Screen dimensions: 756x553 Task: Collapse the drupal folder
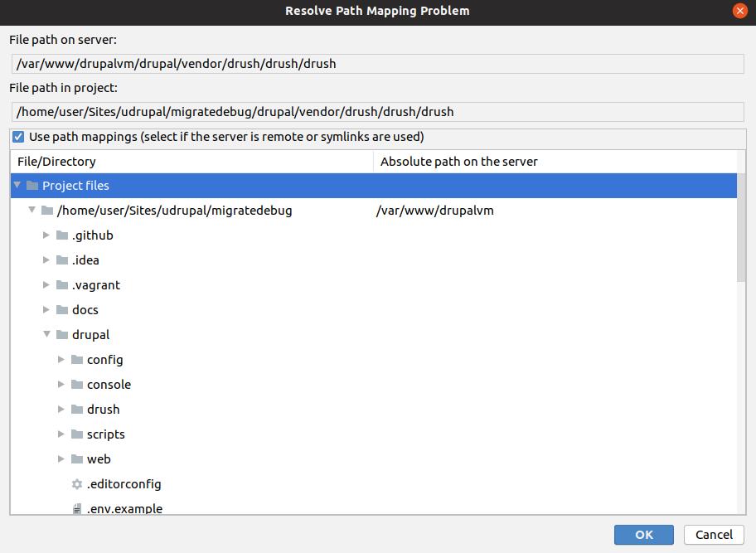[x=46, y=334]
